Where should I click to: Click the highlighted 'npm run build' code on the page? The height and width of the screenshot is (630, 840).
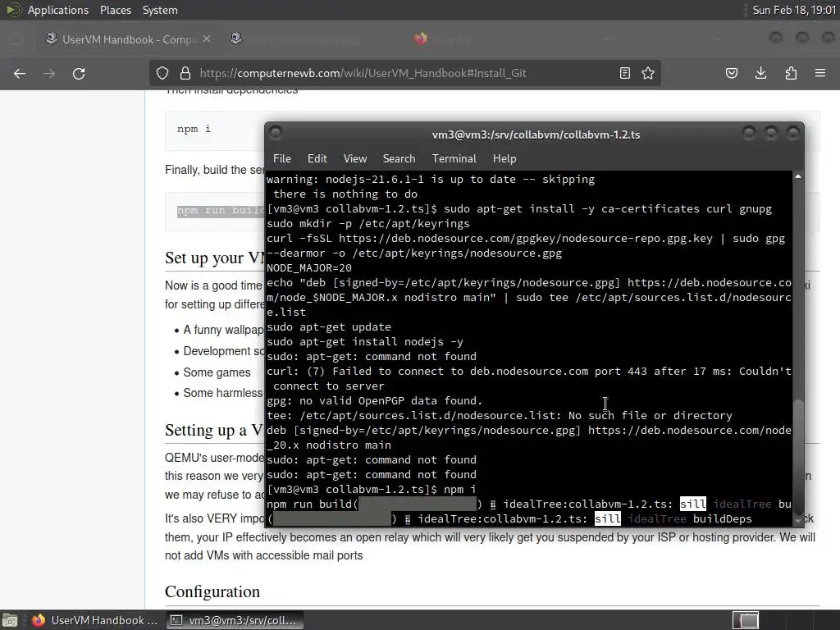point(221,211)
